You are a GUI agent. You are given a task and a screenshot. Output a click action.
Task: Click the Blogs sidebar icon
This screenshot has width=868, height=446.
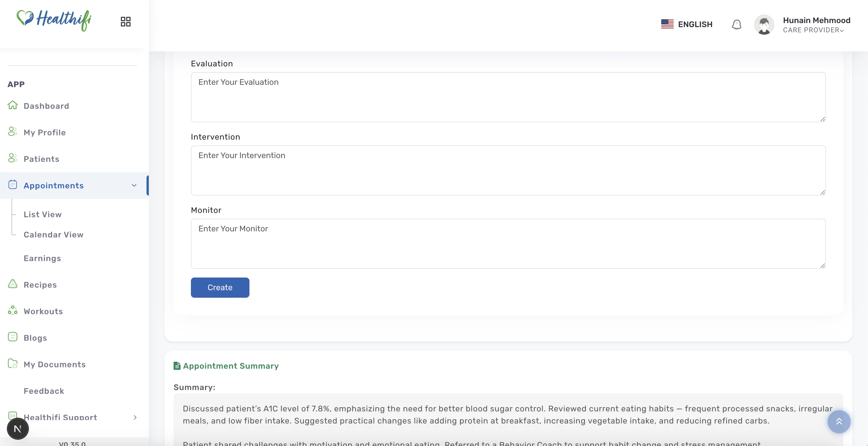coord(12,337)
